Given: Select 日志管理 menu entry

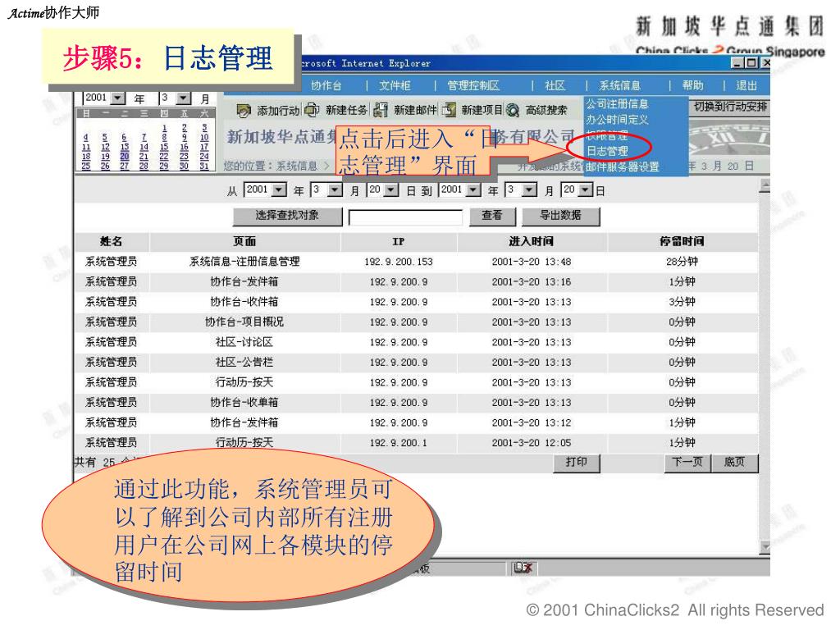Looking at the screenshot, I should pos(607,152).
